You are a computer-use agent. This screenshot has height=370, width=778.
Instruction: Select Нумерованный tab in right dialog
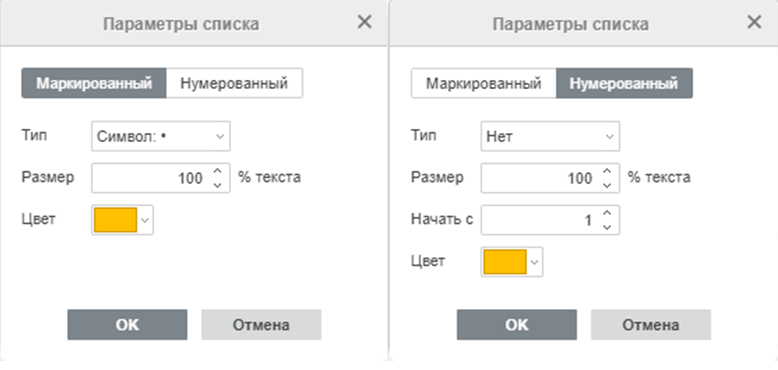(624, 83)
